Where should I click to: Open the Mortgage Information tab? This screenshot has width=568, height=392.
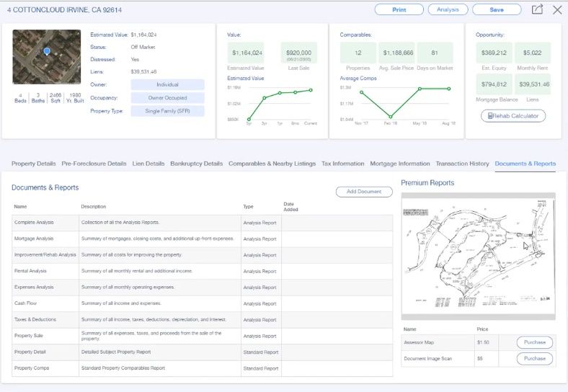(399, 164)
